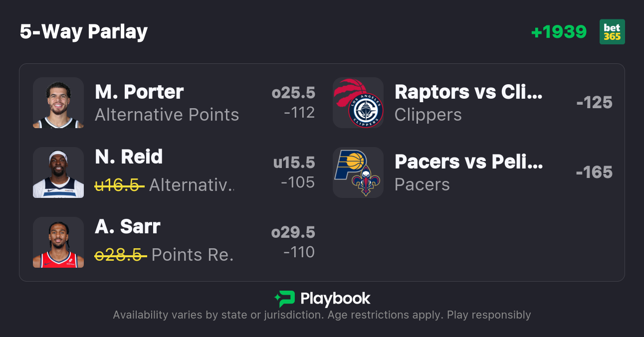
Task: Select the 5-Way Parlay title
Action: click(x=84, y=32)
